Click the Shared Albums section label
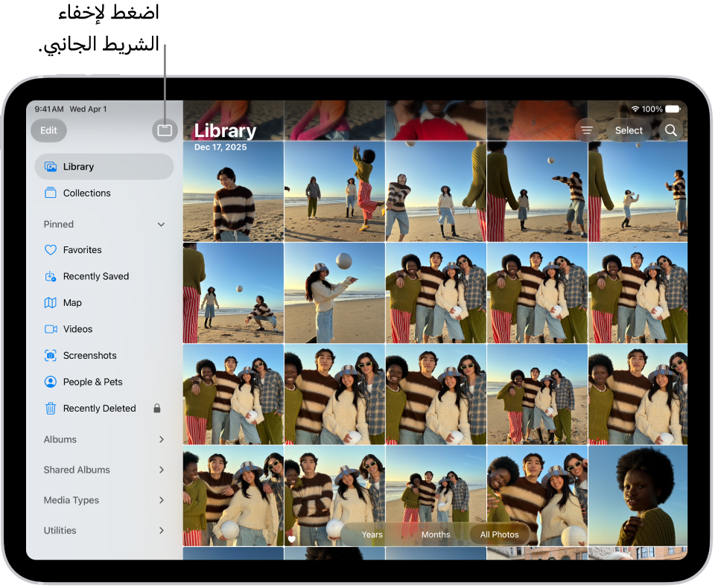 [x=77, y=470]
